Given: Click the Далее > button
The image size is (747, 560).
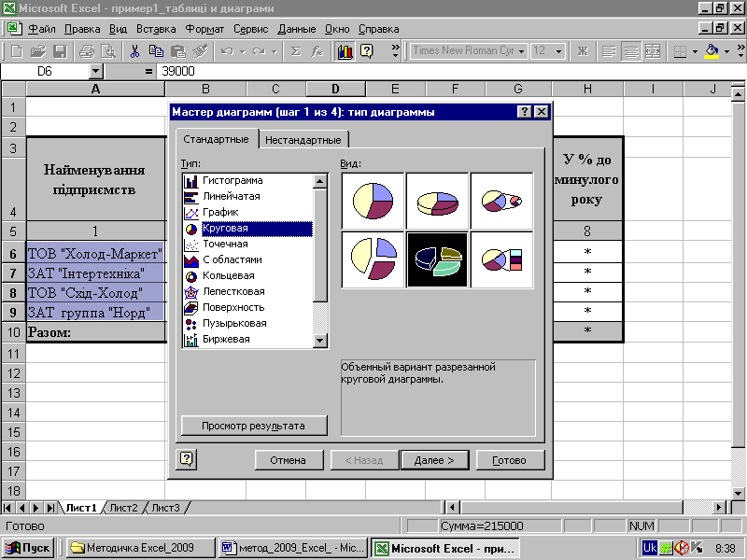Looking at the screenshot, I should click(x=434, y=460).
